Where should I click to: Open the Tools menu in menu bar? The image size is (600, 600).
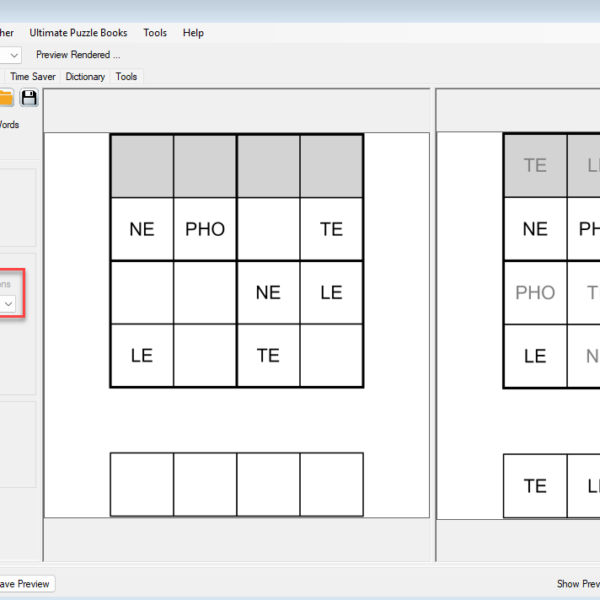point(155,33)
